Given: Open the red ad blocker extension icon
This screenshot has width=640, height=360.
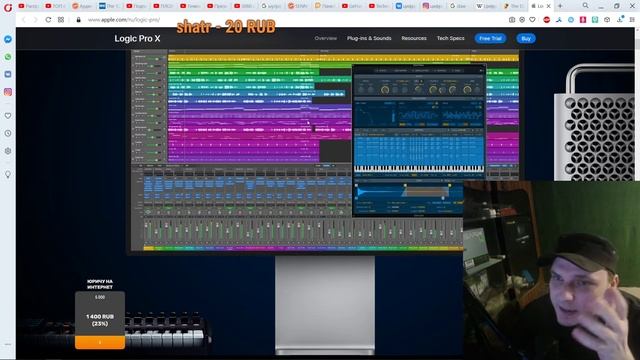Looking at the screenshot, I should (x=547, y=20).
